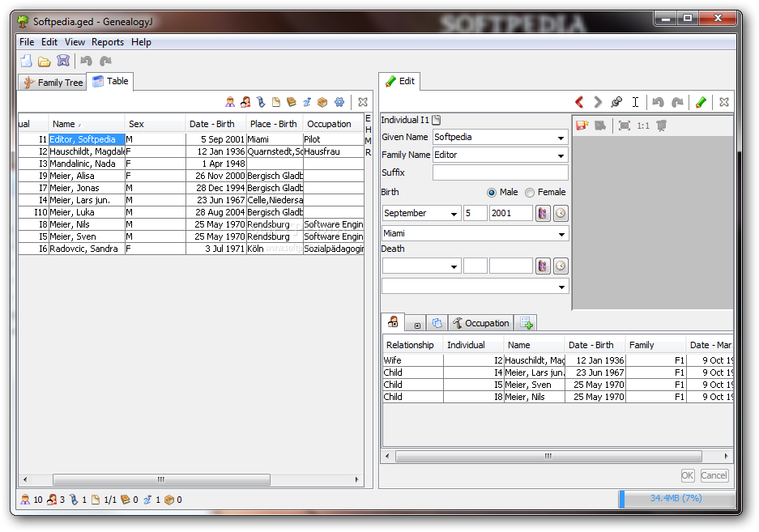Click the Occupation column header

click(x=334, y=124)
